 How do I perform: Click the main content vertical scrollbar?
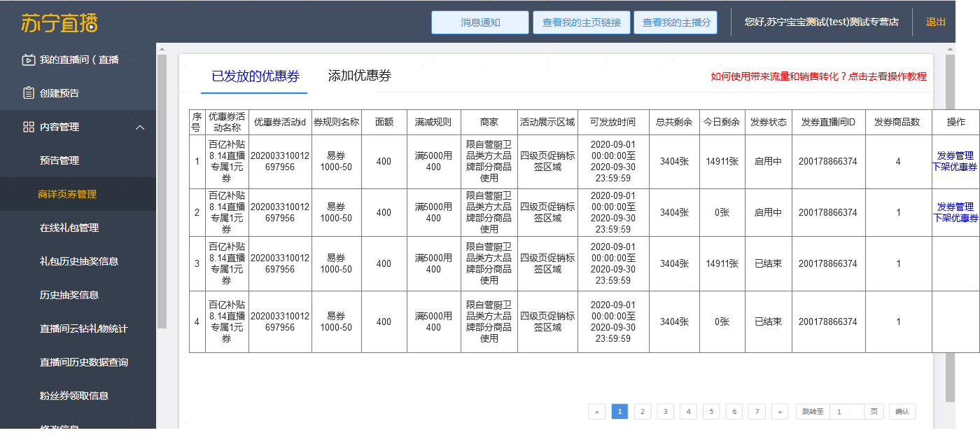[x=950, y=228]
